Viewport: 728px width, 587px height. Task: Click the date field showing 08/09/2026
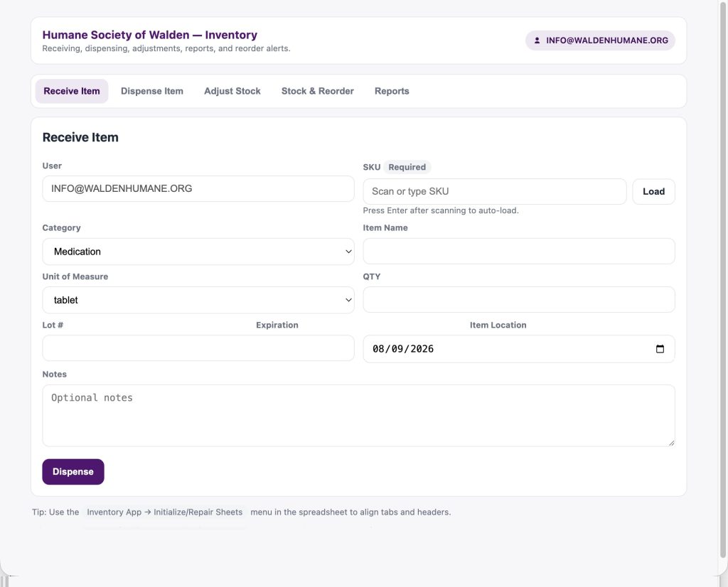518,349
